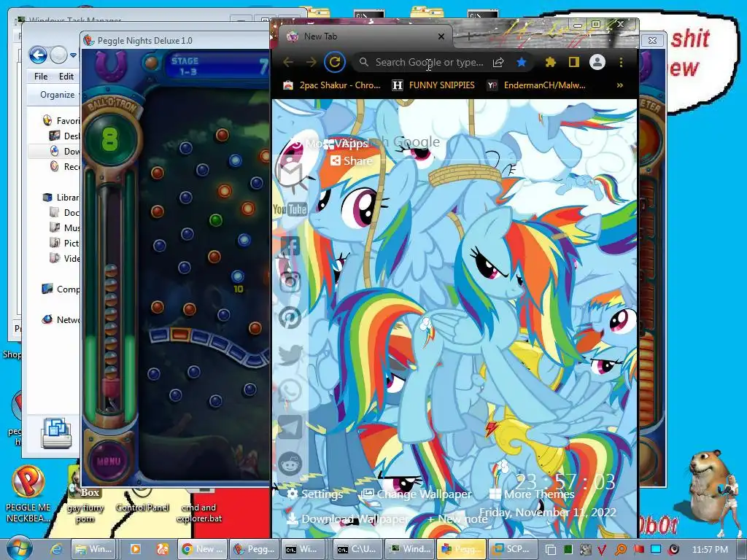
Task: Open the Instagram shortcut icon
Action: [290, 282]
